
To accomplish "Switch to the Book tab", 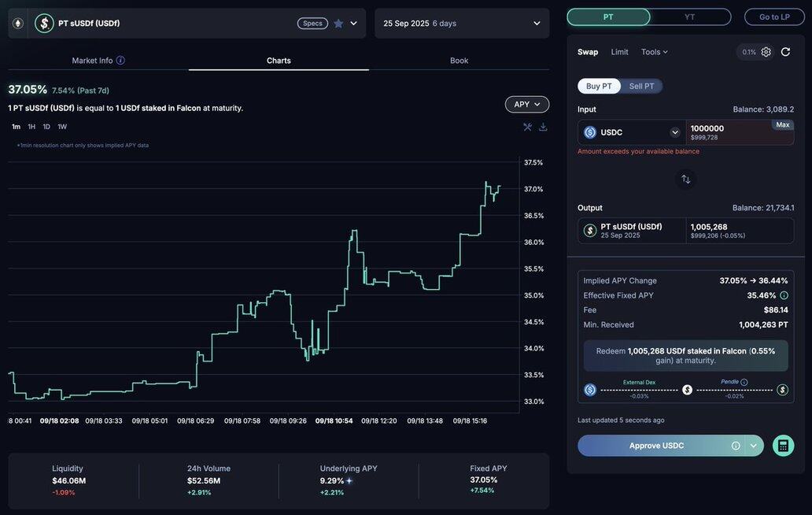I will [x=459, y=61].
